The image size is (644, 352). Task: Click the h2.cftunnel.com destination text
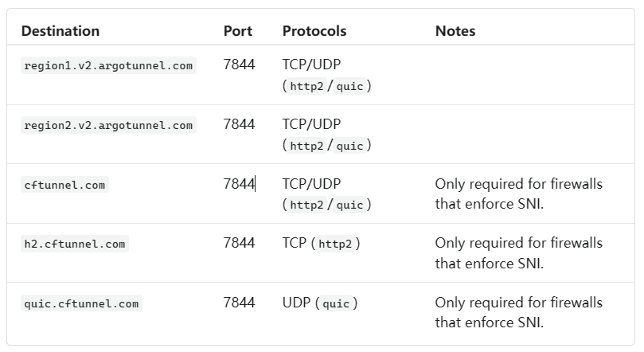click(x=75, y=244)
